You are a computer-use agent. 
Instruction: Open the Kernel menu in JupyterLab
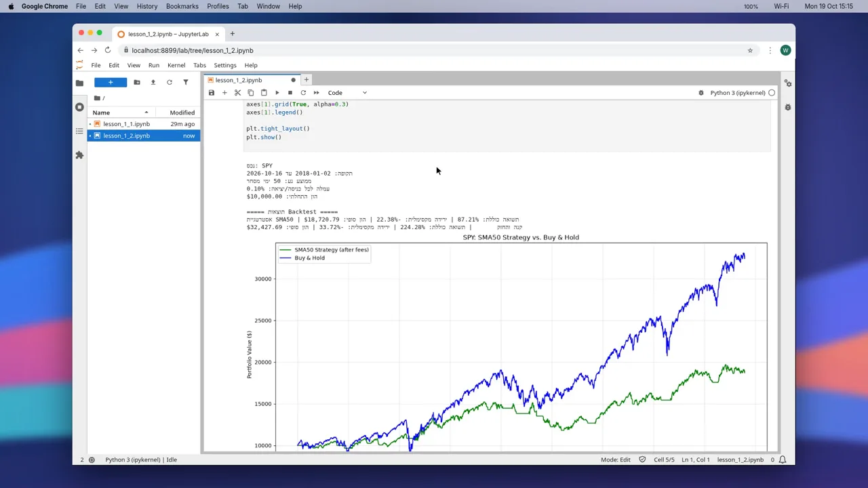click(x=176, y=66)
